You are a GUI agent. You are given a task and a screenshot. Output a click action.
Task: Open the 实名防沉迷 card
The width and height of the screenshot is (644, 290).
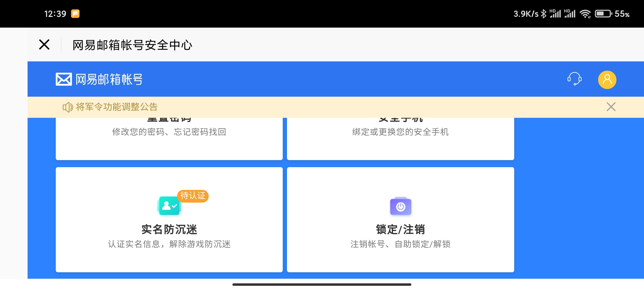[169, 220]
